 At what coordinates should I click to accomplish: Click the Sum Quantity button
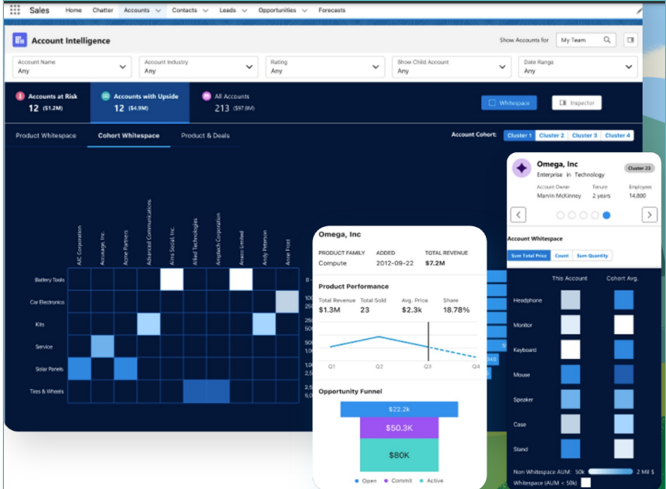[592, 256]
